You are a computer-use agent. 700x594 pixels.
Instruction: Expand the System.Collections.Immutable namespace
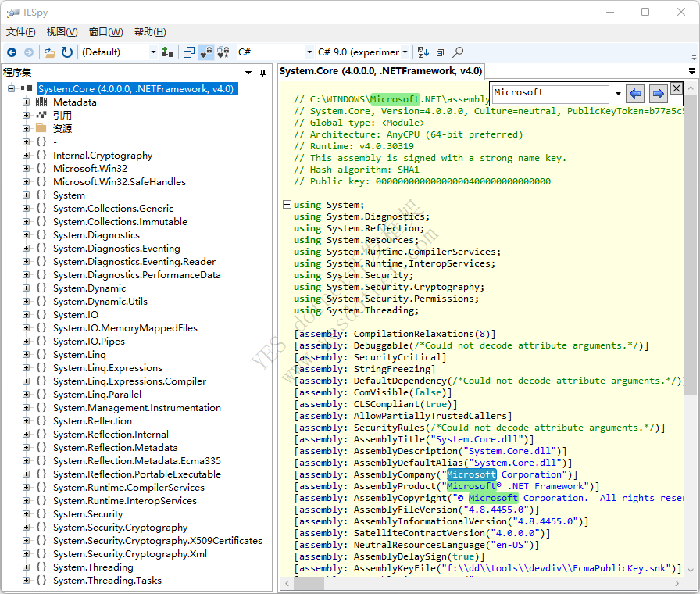tap(27, 222)
